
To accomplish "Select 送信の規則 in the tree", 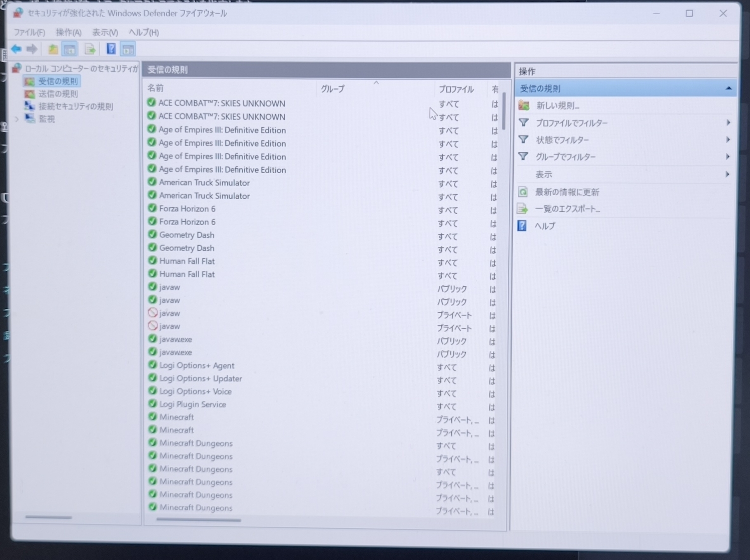I will coord(58,94).
